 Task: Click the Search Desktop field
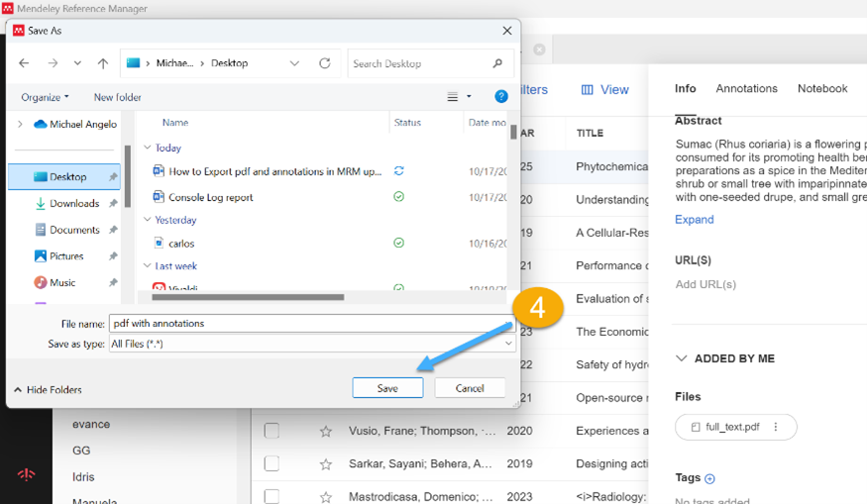click(430, 63)
